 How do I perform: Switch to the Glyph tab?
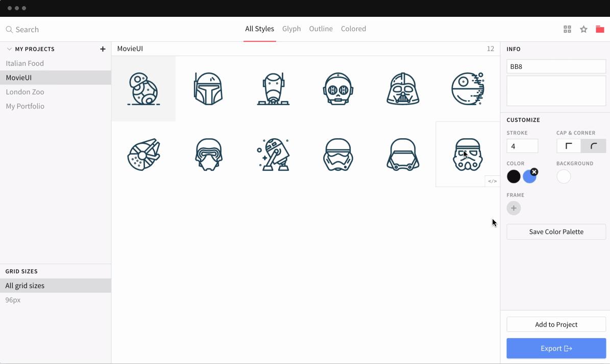coord(291,29)
